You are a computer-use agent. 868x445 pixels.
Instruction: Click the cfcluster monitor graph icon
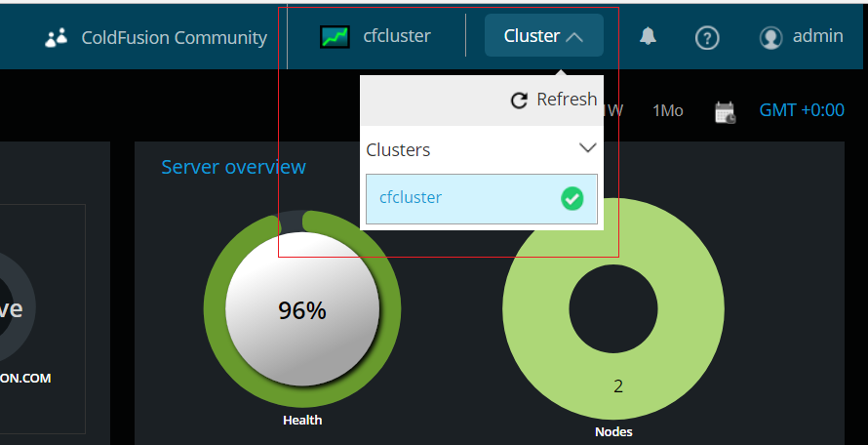tap(335, 37)
